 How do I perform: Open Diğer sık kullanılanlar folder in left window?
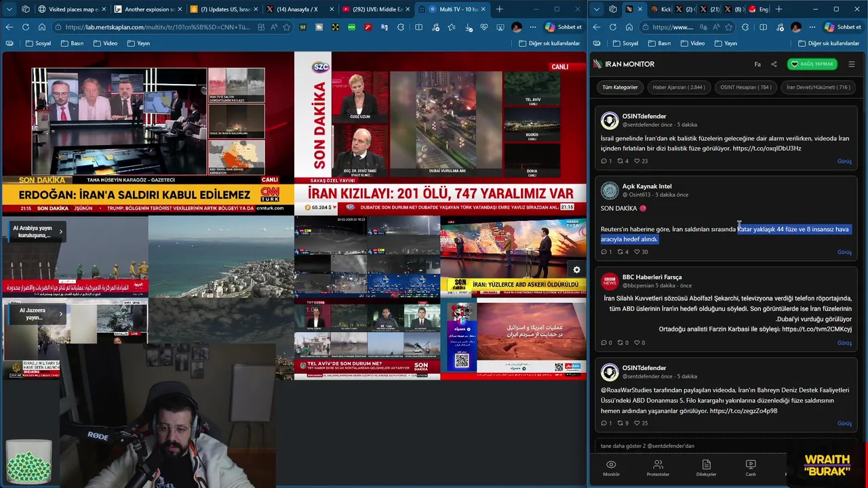[x=549, y=43]
